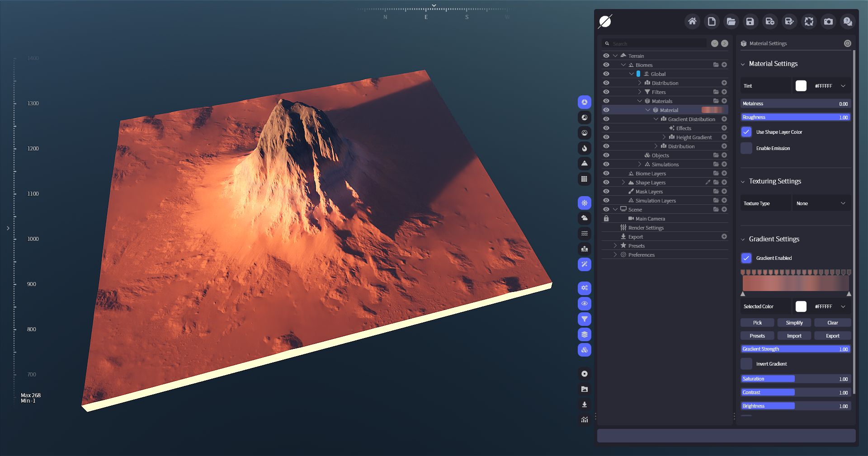Select Render Settings in the tree
The width and height of the screenshot is (868, 456).
coord(646,228)
